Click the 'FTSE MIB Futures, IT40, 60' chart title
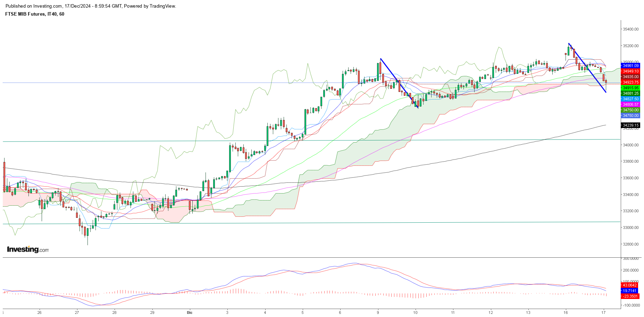 (x=35, y=14)
